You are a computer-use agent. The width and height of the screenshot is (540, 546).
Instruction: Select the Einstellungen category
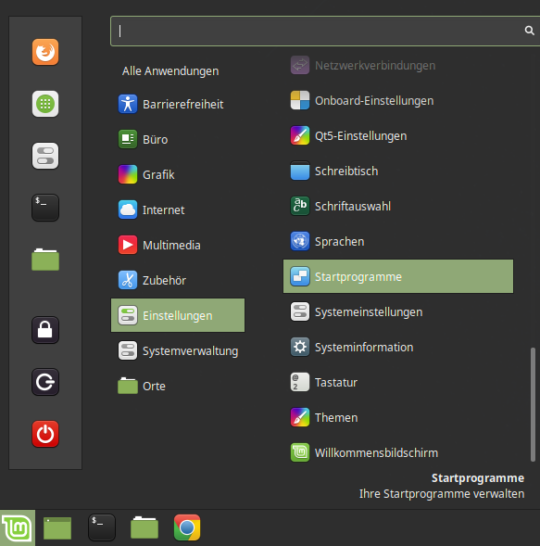click(178, 315)
